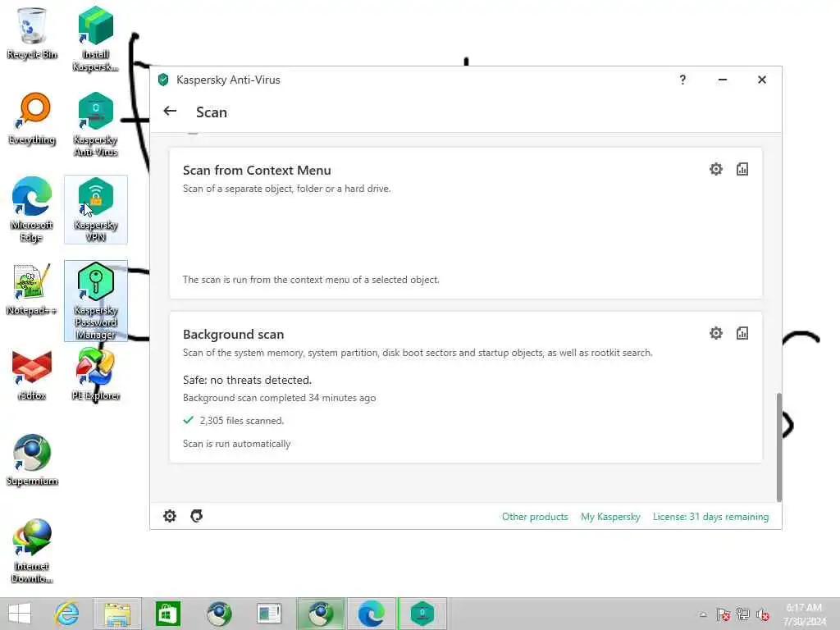Switch to Microsoft Edge in taskbar
The image size is (840, 630).
372,614
